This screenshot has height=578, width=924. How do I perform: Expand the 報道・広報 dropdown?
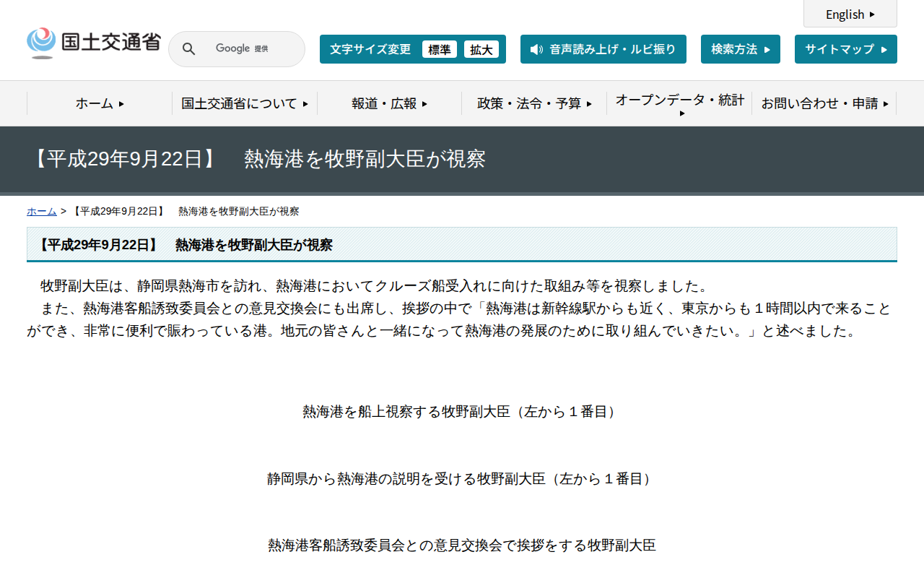pyautogui.click(x=388, y=103)
